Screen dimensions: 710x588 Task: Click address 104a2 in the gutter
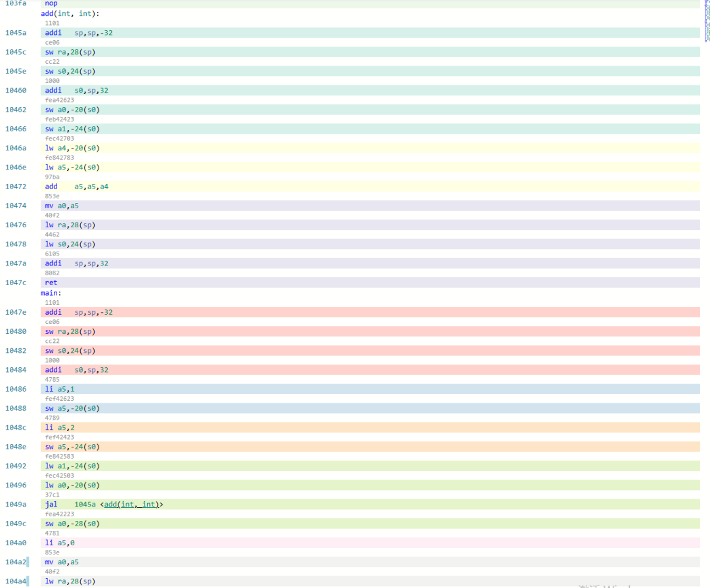[16, 562]
